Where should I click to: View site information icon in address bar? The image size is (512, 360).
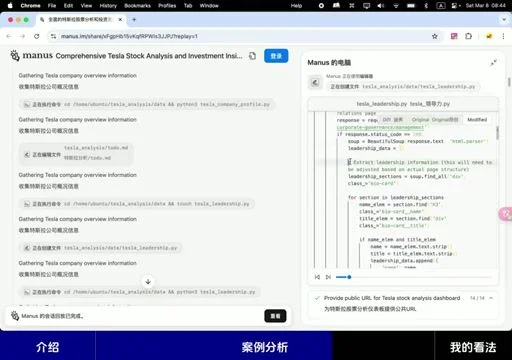pyautogui.click(x=53, y=36)
